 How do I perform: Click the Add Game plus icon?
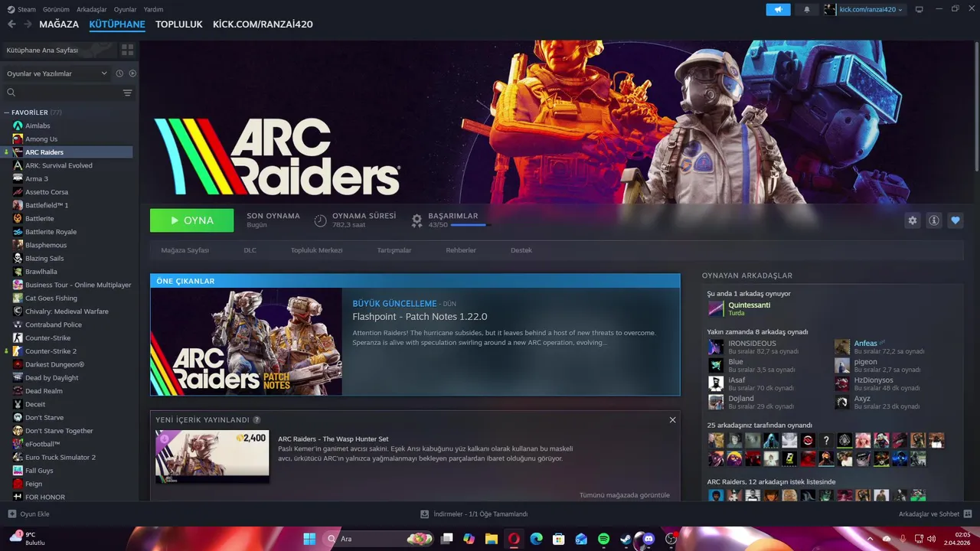(11, 514)
